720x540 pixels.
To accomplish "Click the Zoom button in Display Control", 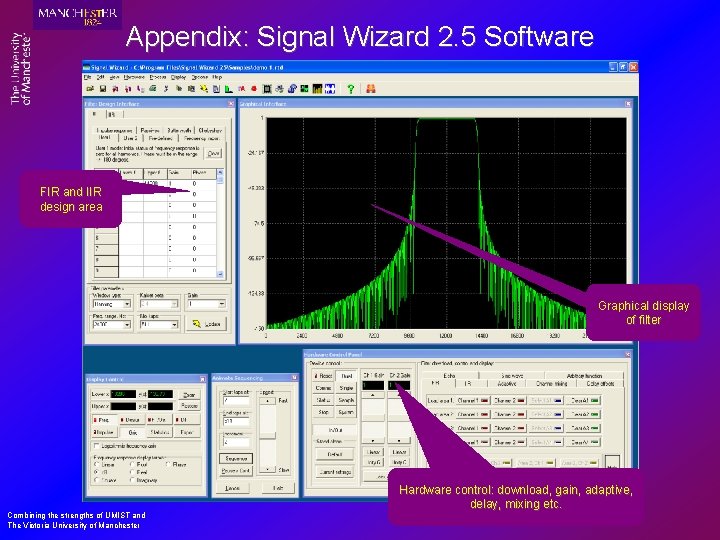I will click(189, 394).
